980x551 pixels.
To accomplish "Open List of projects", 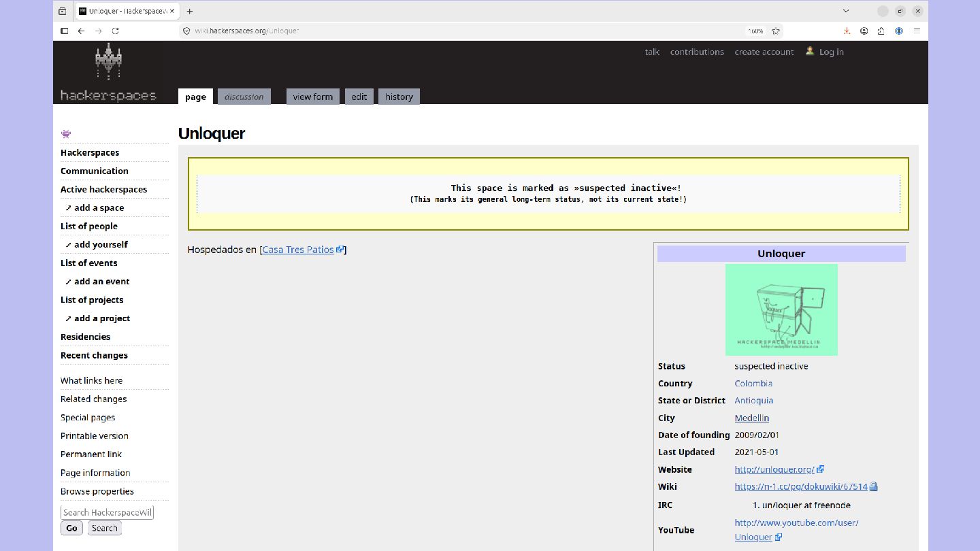I will (x=92, y=300).
